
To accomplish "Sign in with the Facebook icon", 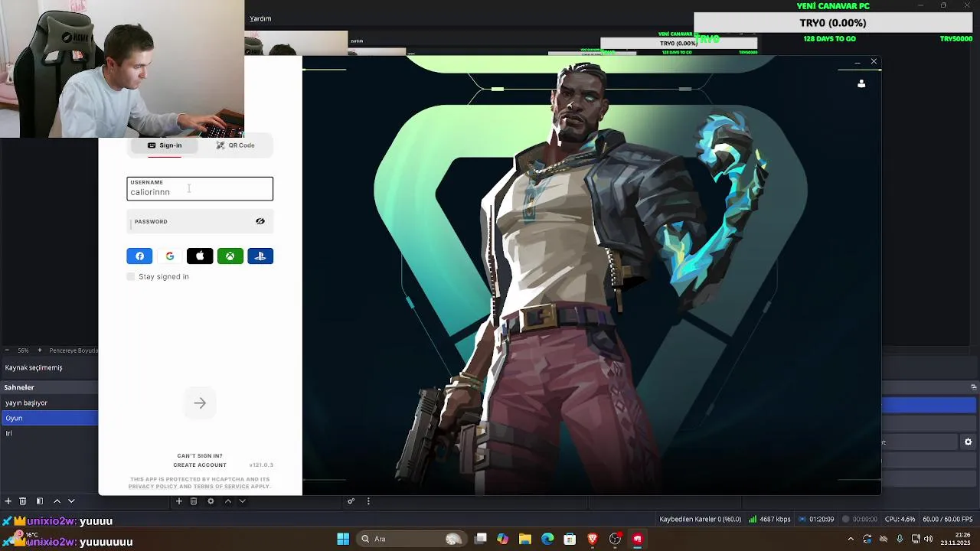I will (139, 256).
